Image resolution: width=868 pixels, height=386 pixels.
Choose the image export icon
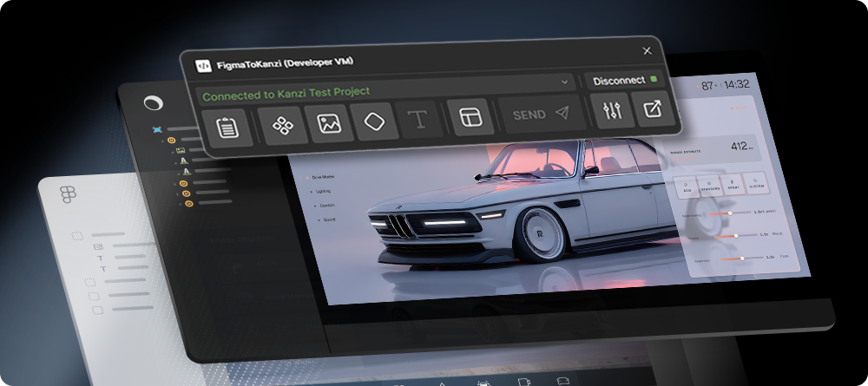click(329, 123)
